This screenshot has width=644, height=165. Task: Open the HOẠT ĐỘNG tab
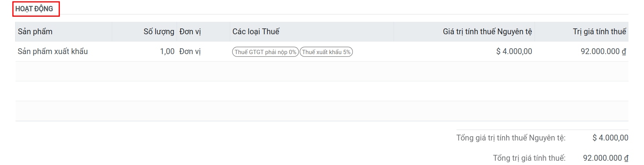point(34,9)
